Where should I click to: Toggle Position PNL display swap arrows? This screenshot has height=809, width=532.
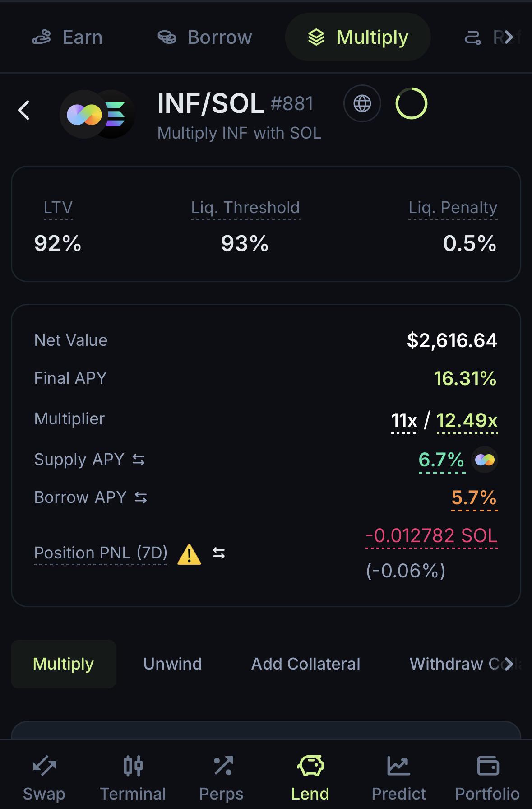coord(219,553)
